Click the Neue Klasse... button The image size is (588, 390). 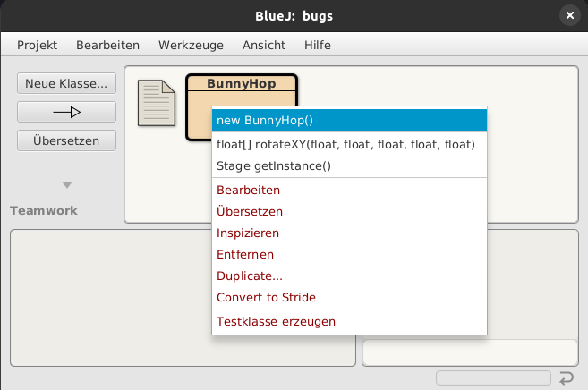click(x=66, y=83)
